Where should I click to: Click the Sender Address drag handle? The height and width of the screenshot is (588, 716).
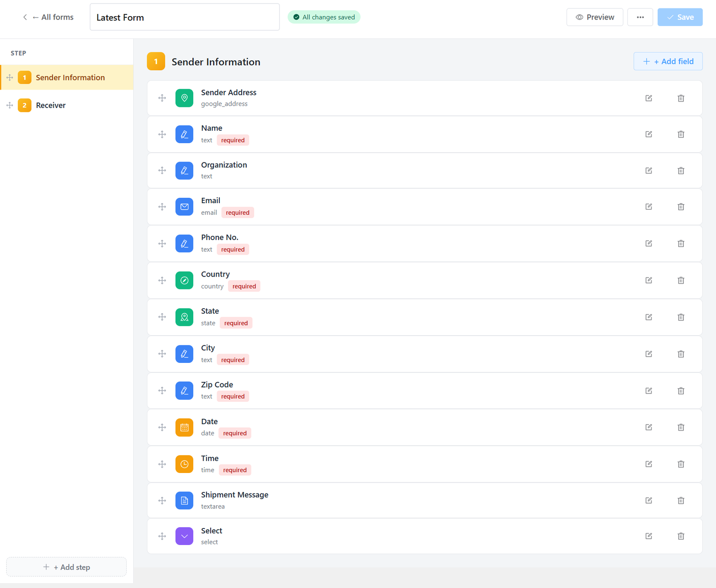[162, 98]
